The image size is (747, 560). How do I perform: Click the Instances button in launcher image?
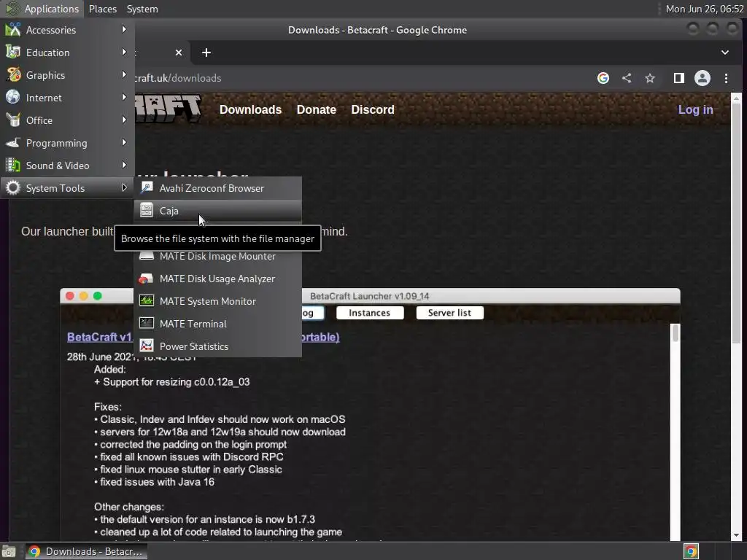(x=370, y=313)
